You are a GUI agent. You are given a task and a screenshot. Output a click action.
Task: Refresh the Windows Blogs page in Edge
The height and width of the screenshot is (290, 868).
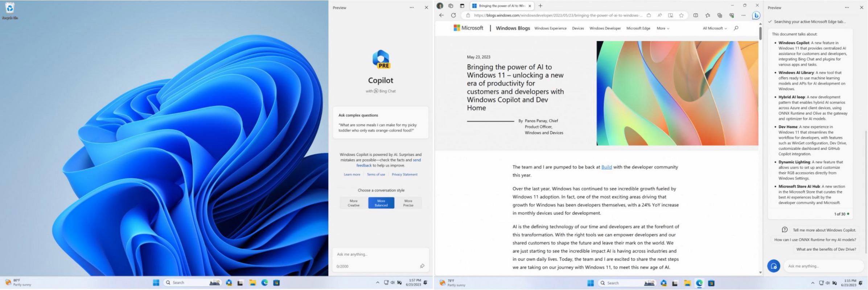pyautogui.click(x=453, y=15)
